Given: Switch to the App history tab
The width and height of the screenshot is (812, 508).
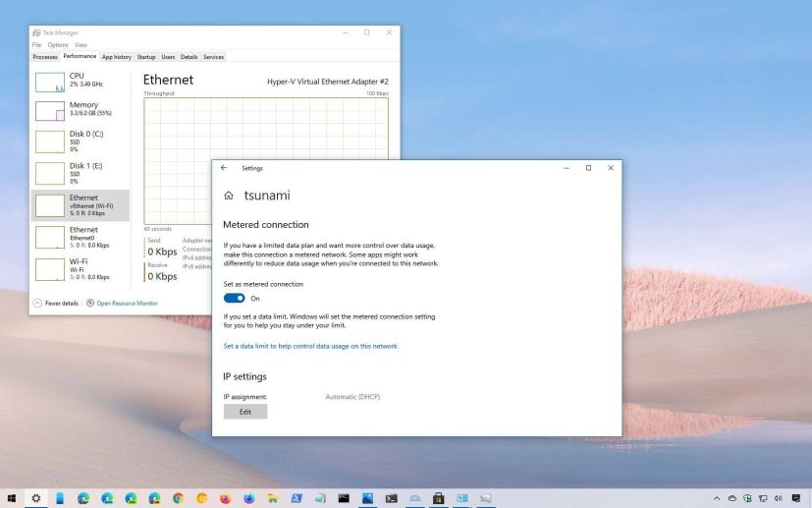Looking at the screenshot, I should (x=117, y=57).
